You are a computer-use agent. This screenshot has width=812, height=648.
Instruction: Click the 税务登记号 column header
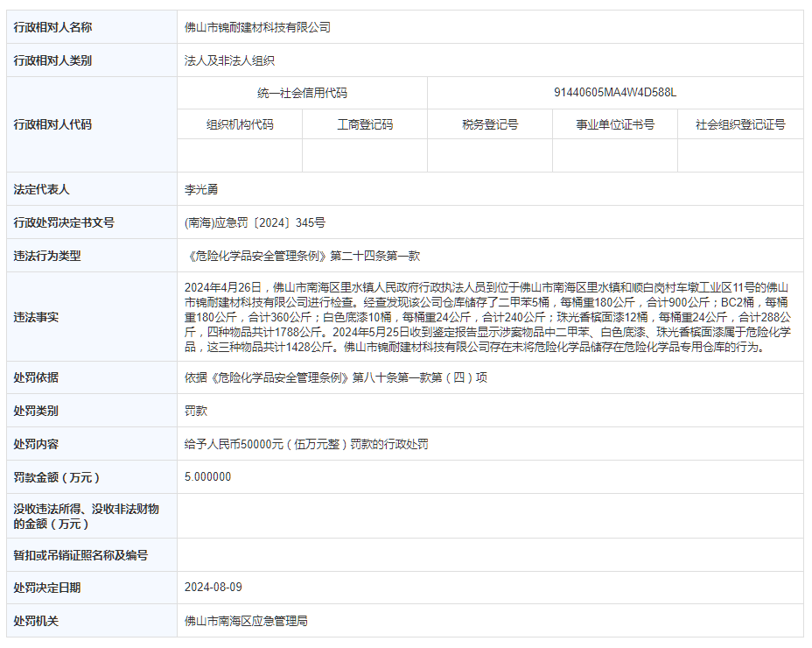click(x=490, y=124)
